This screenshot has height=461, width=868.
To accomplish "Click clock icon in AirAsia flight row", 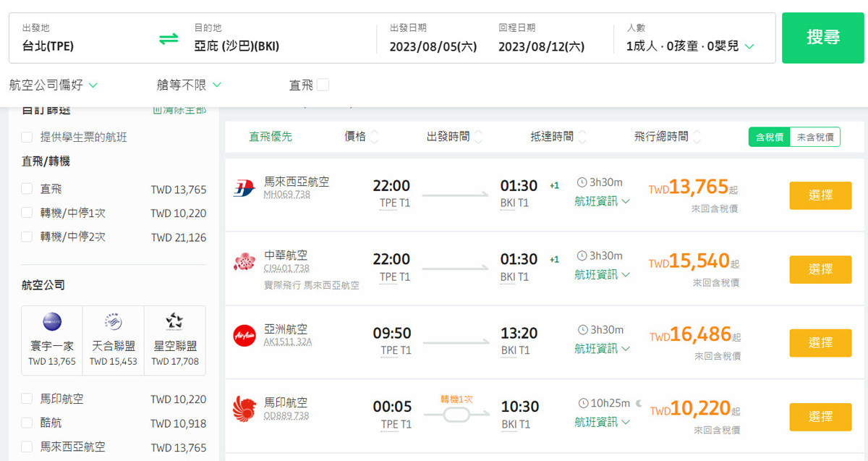I will tap(582, 329).
